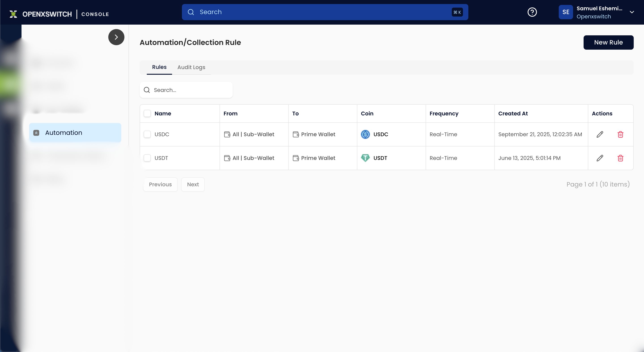
Task: Click the SE user avatar
Action: pos(566,12)
